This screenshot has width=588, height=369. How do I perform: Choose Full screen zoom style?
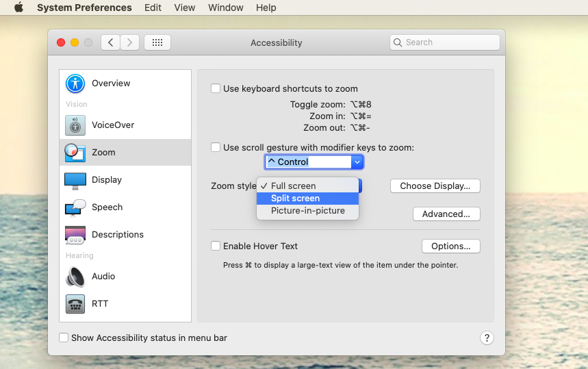[x=307, y=186]
